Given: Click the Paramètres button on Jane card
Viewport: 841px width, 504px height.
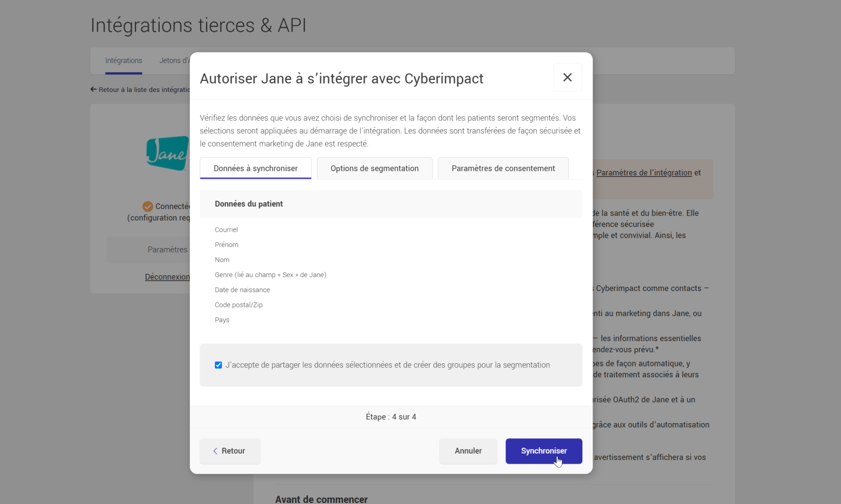Looking at the screenshot, I should (x=149, y=250).
